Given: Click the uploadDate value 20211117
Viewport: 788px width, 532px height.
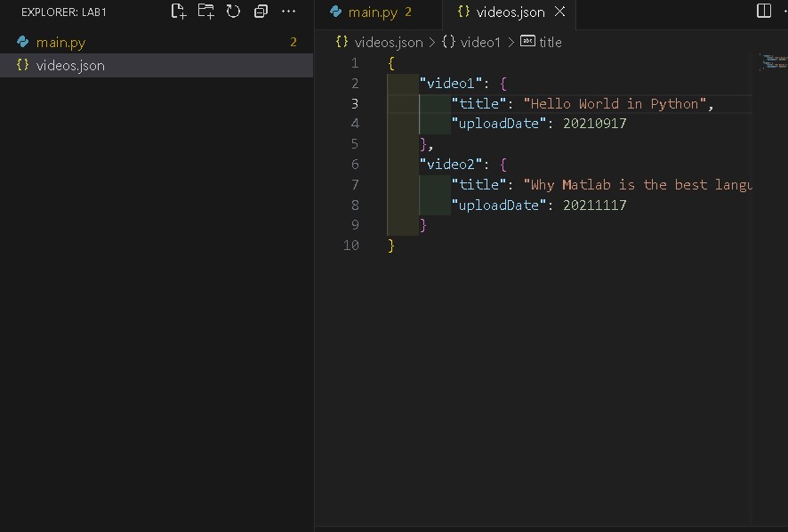Looking at the screenshot, I should tap(594, 205).
